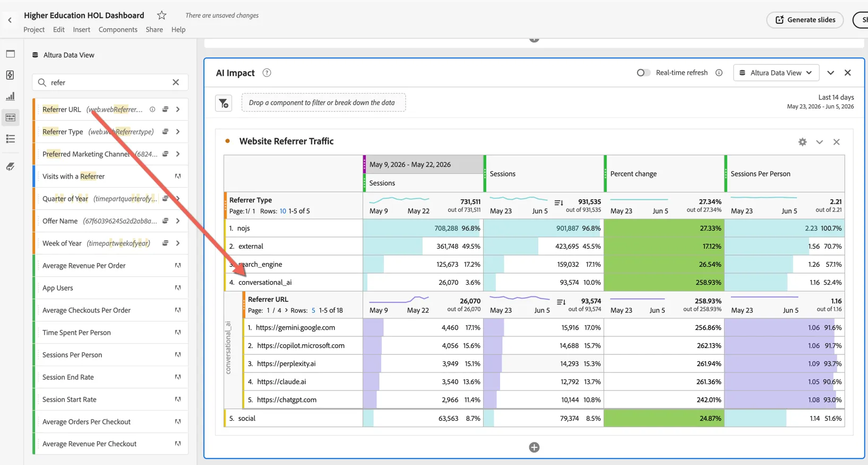Click info icon on Referrer URL component
This screenshot has height=465, width=868.
click(x=152, y=109)
